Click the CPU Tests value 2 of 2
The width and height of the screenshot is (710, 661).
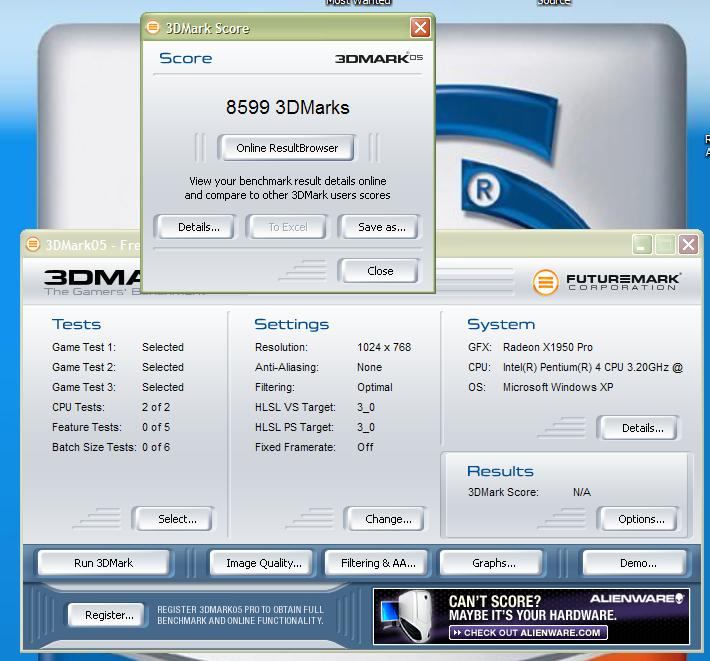pos(156,407)
